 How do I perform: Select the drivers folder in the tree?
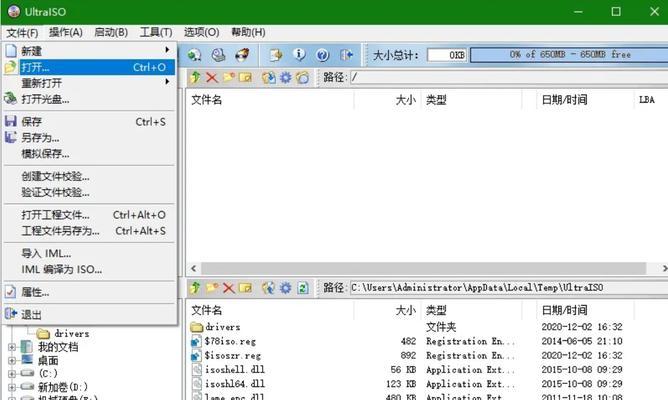tap(63, 334)
